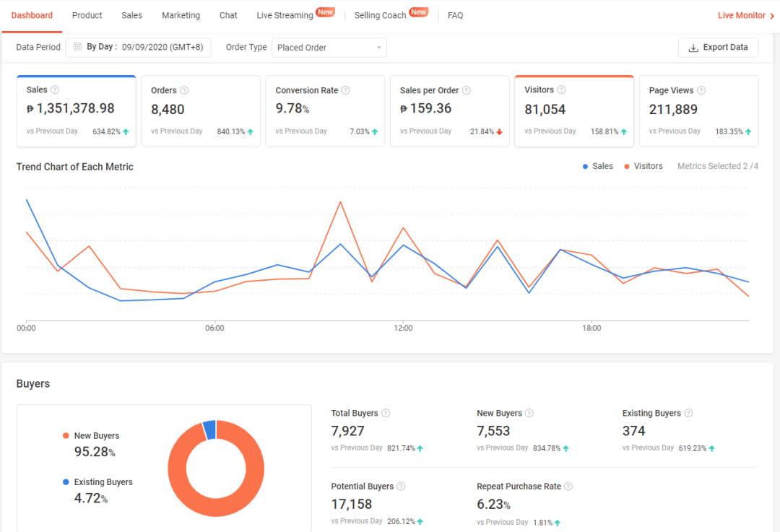Viewport: 780px width, 532px height.
Task: Deselect the Visitors metric card
Action: 574,111
